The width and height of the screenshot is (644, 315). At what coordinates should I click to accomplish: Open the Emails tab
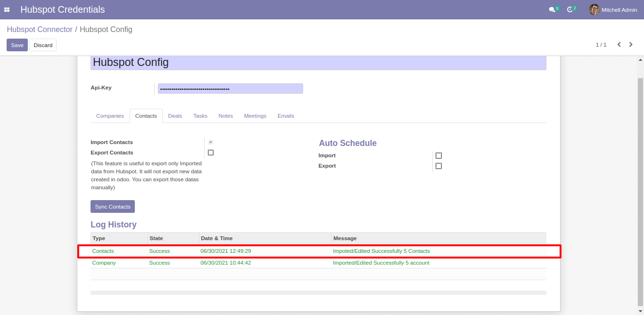pos(286,116)
